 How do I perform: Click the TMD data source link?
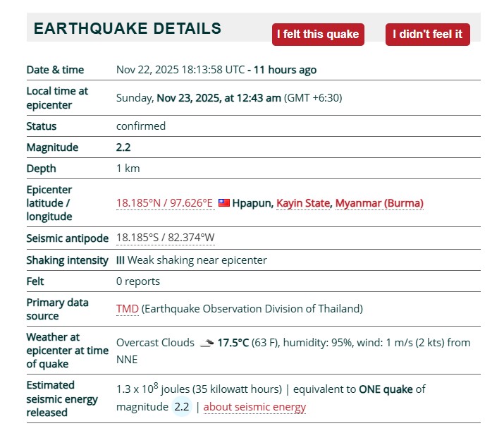coord(127,309)
